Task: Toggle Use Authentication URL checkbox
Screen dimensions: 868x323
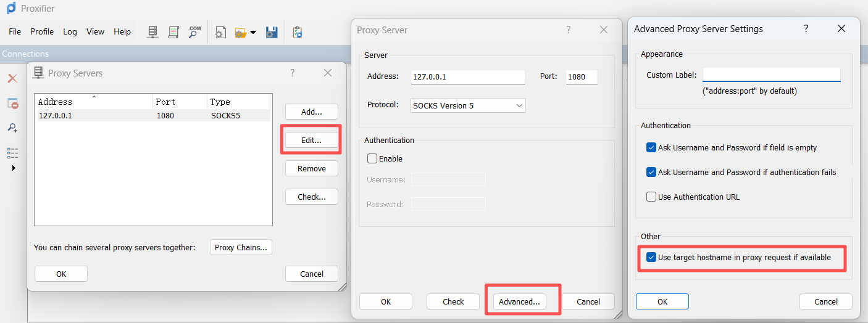Action: tap(651, 197)
